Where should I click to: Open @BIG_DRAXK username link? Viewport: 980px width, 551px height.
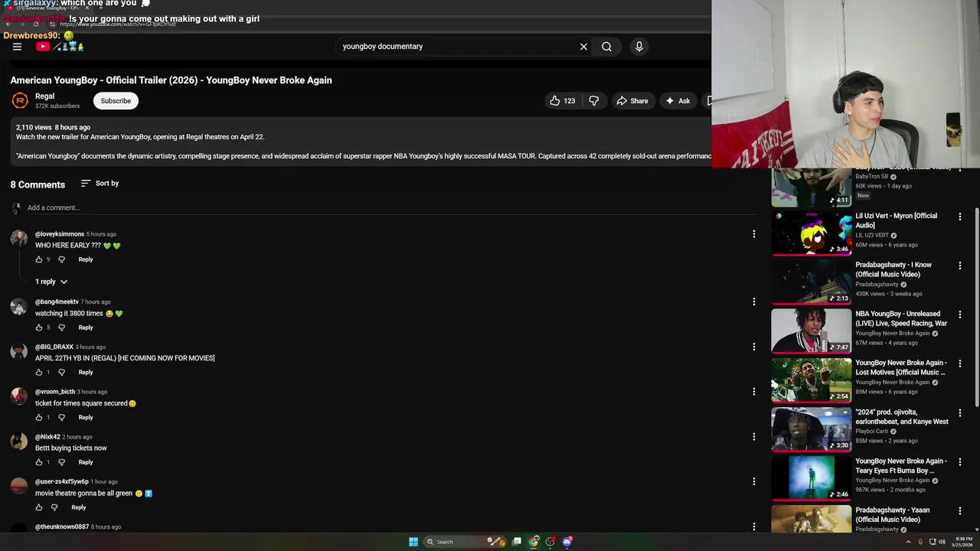54,347
